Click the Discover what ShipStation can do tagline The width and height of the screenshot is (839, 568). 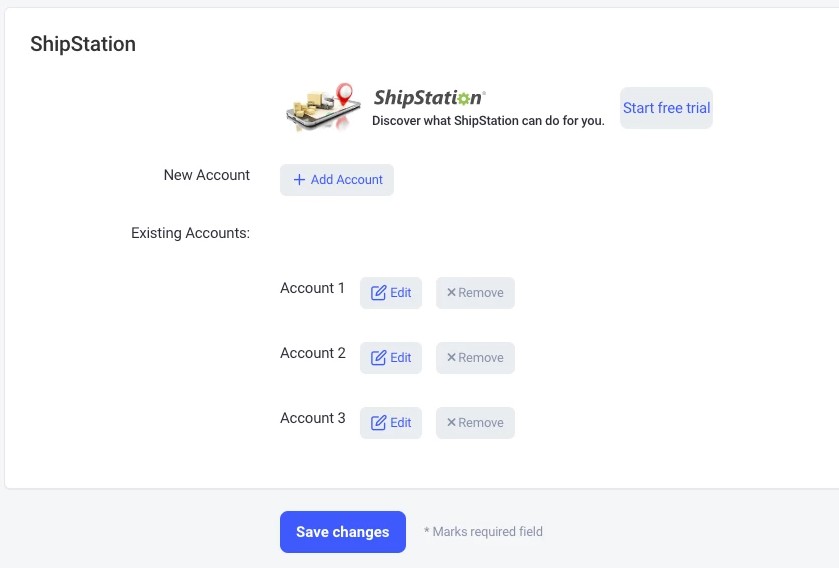[x=488, y=121]
